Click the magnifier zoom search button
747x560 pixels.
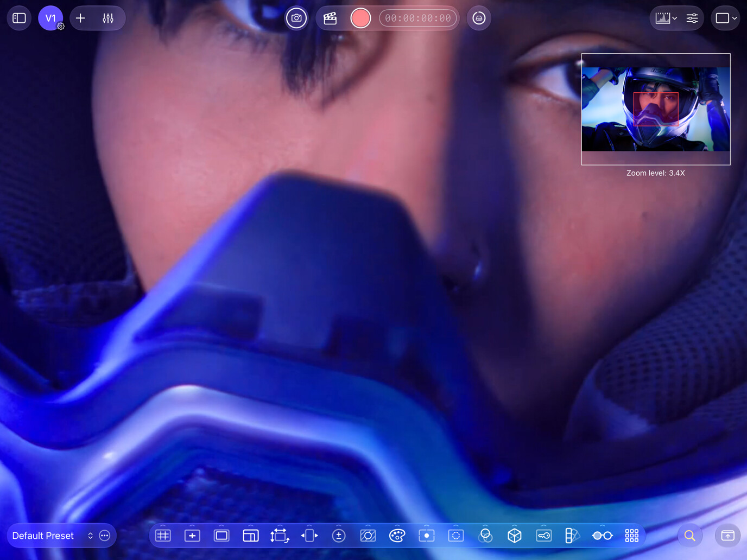point(690,536)
